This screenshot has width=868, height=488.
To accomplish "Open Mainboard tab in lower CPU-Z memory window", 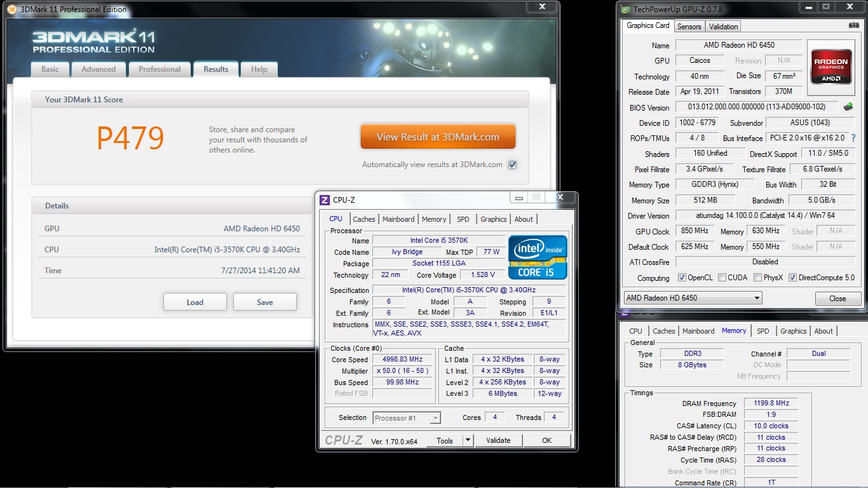I will pyautogui.click(x=698, y=331).
